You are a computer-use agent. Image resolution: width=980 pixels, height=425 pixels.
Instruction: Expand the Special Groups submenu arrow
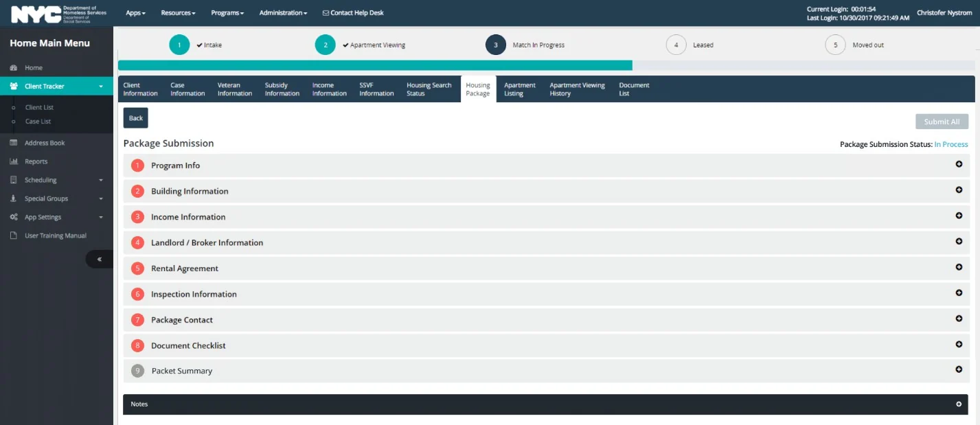click(101, 199)
